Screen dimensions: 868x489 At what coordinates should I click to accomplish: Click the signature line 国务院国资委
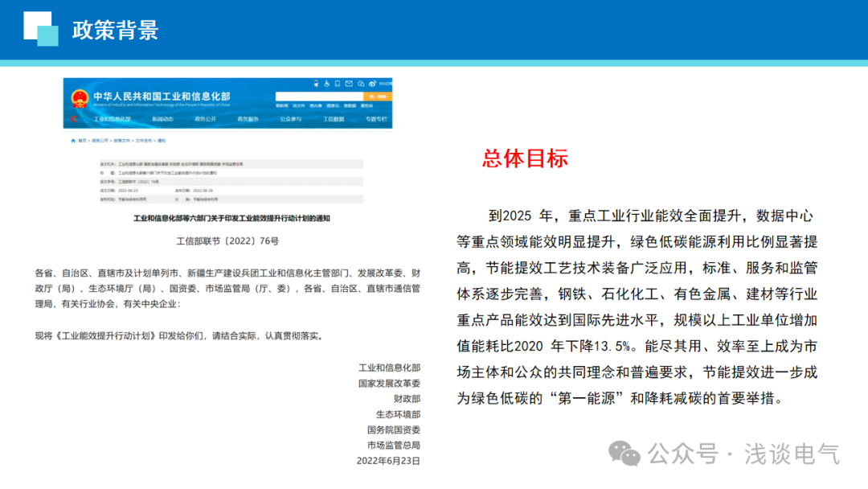pyautogui.click(x=394, y=429)
